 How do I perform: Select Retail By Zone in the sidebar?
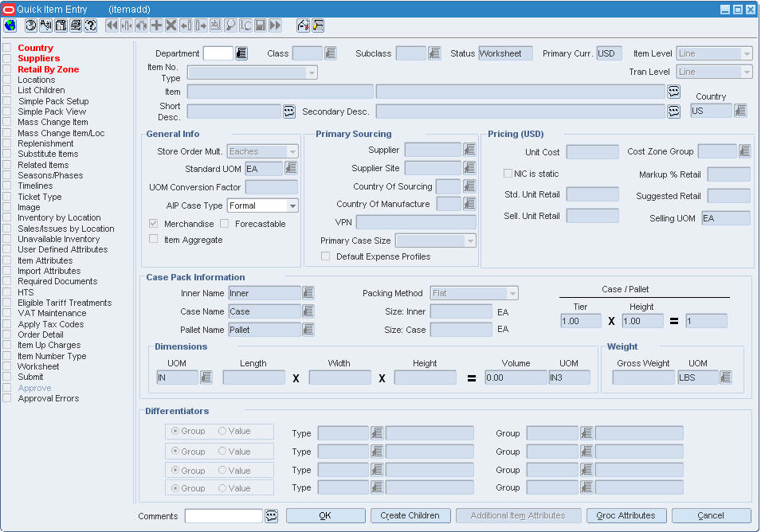48,69
